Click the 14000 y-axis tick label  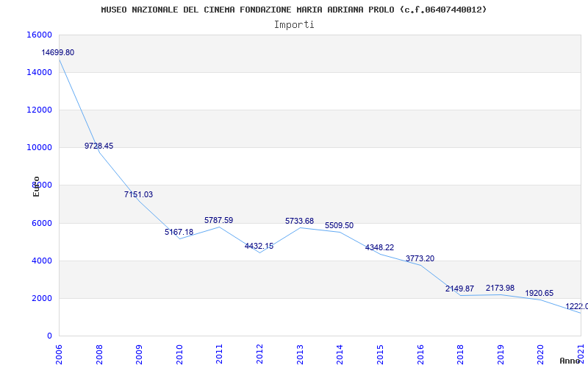[x=39, y=72]
